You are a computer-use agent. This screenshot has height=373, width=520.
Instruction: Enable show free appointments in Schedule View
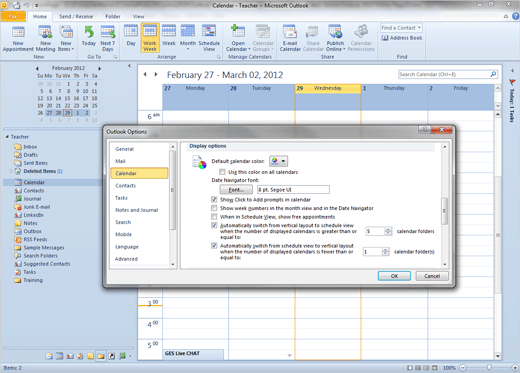click(214, 217)
